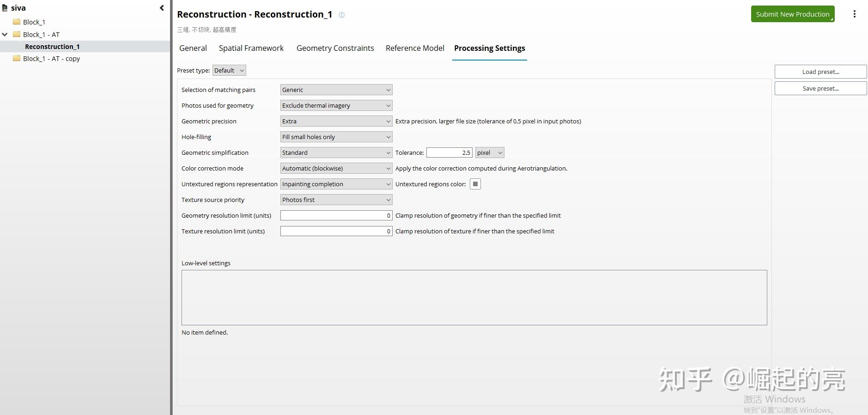Select Reconstruction_1 in the project tree
Image resolution: width=868 pixels, height=415 pixels.
coord(52,47)
